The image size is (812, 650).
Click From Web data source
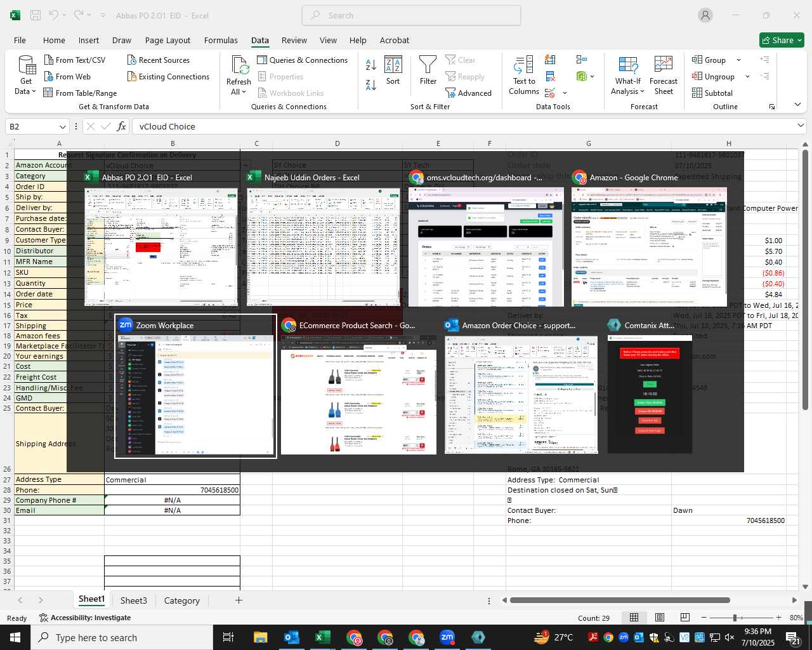click(67, 77)
